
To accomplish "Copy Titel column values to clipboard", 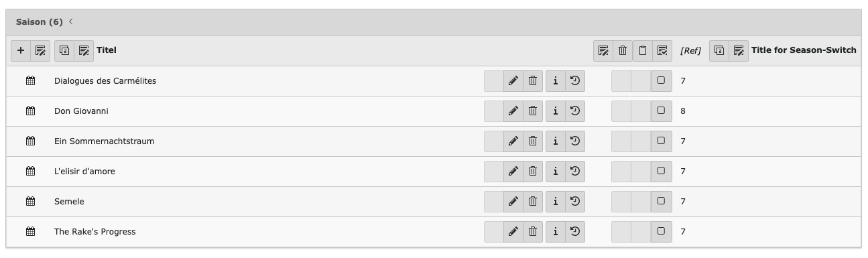I will (x=64, y=50).
